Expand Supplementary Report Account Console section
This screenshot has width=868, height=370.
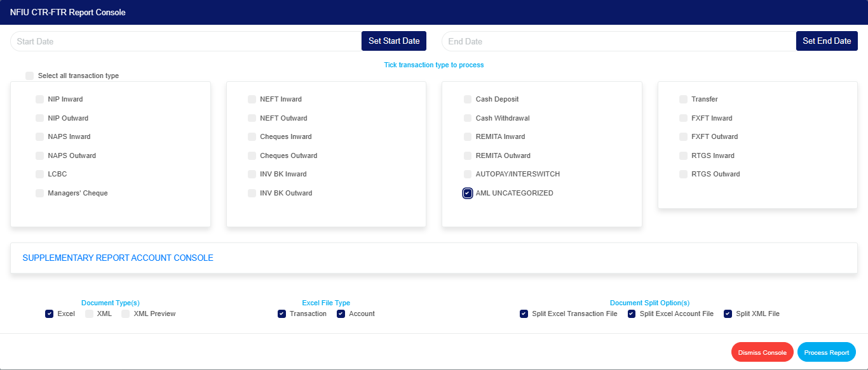pyautogui.click(x=118, y=258)
